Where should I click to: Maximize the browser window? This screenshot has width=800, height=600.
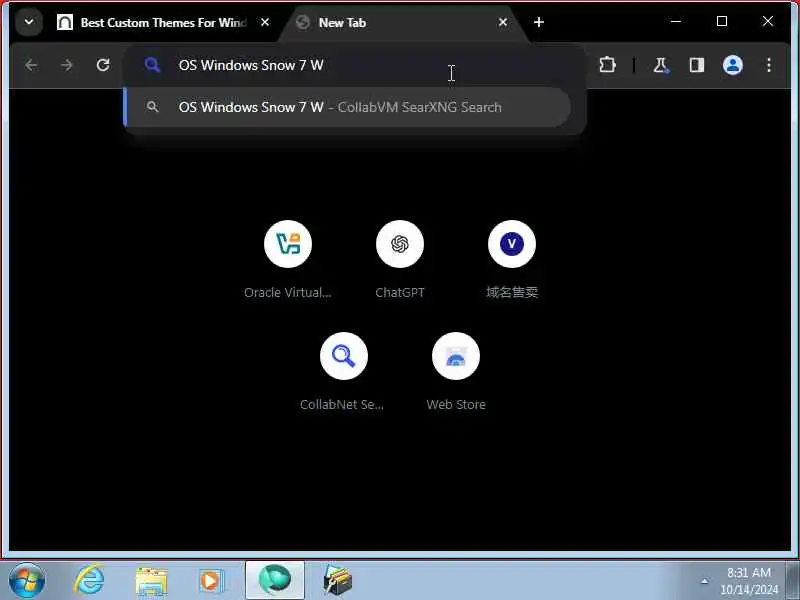click(722, 21)
